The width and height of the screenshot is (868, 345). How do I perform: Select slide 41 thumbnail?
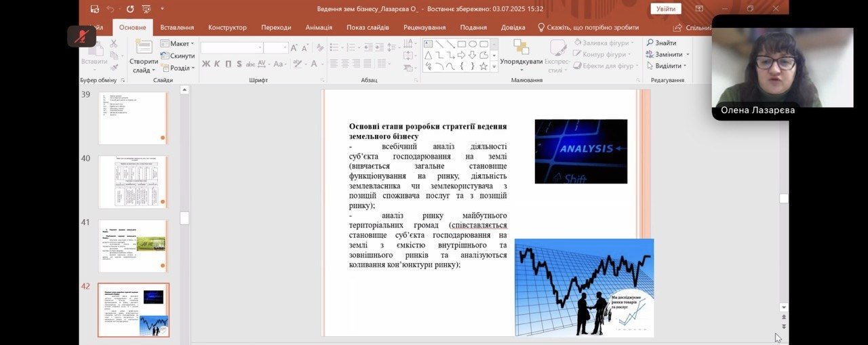point(133,245)
